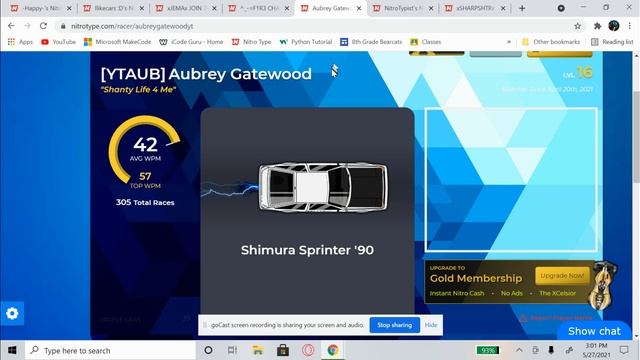This screenshot has width=640, height=360.
Task: Bookmark this page with the star icon
Action: click(578, 26)
